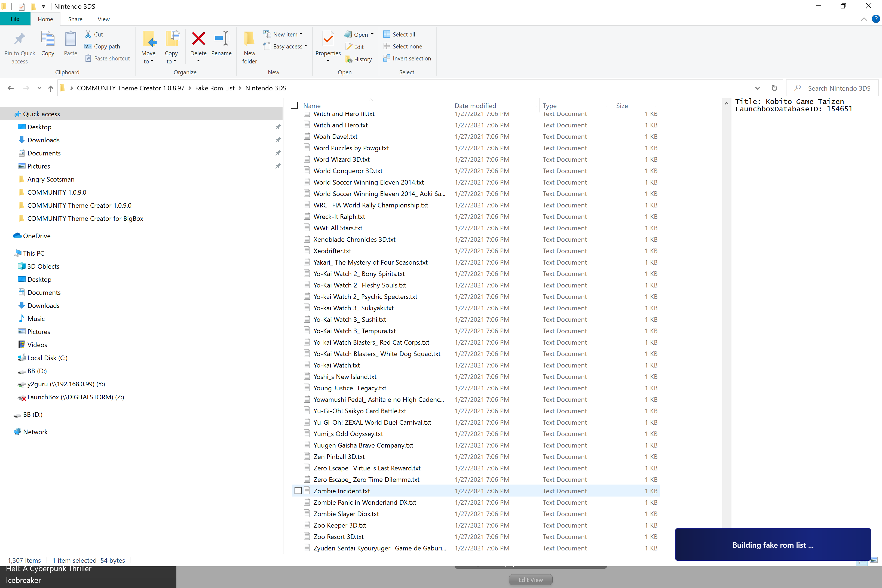Viewport: 882px width, 588px height.
Task: Toggle the select-all checkbox in Name header
Action: coord(294,105)
